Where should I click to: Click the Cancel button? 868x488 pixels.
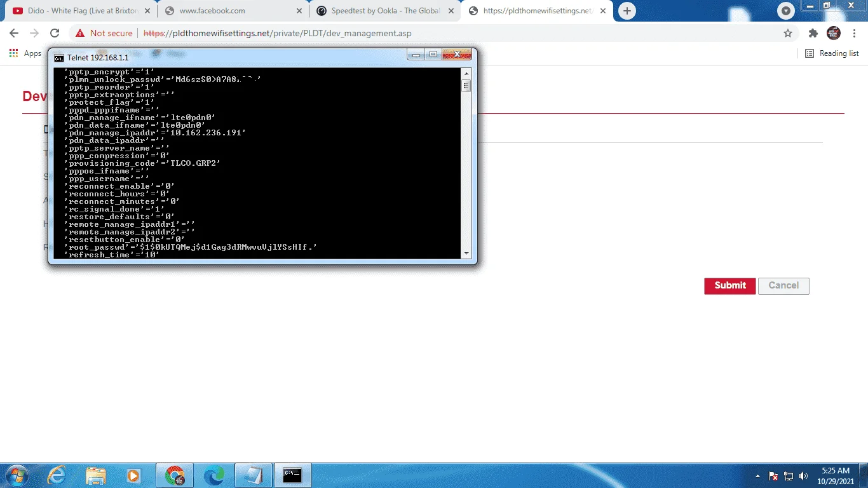tap(783, 286)
